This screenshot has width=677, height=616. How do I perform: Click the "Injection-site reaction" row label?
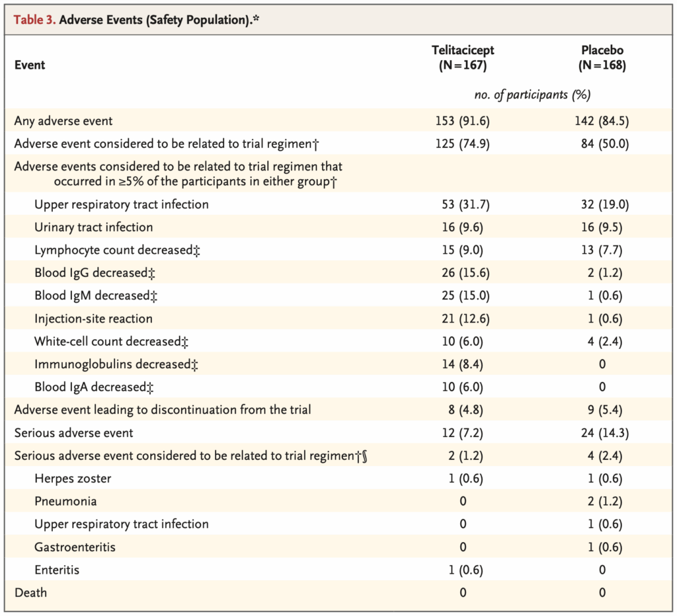[x=93, y=319]
